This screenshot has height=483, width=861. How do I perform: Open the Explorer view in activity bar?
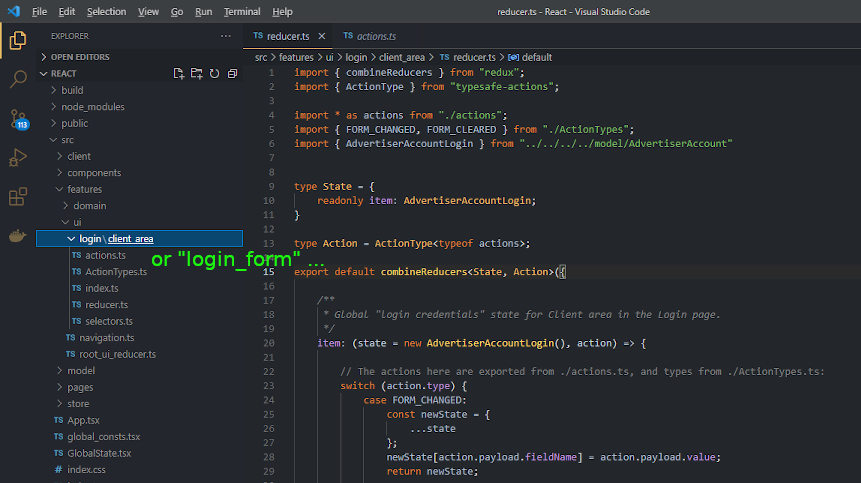(x=18, y=41)
